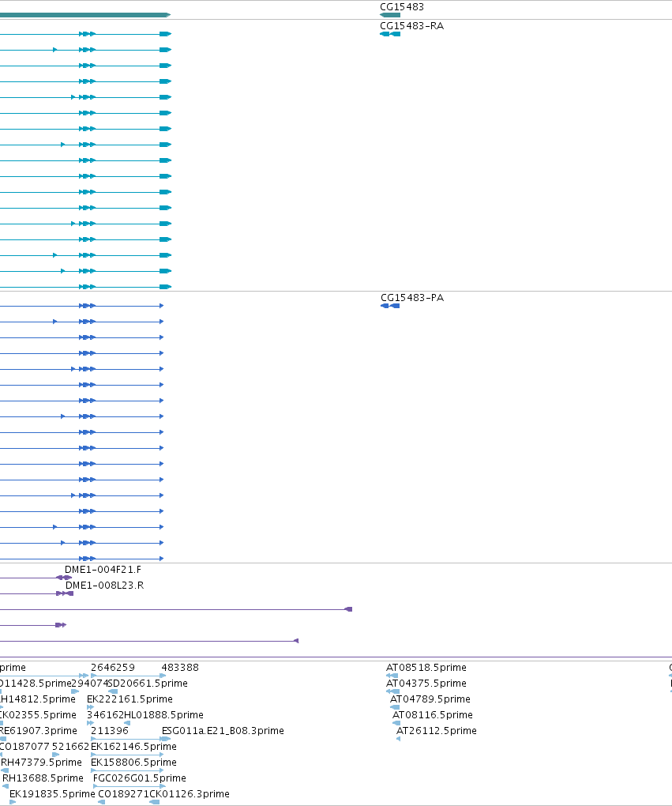
Task: Click the EK162146.5prime label
Action: click(x=133, y=747)
